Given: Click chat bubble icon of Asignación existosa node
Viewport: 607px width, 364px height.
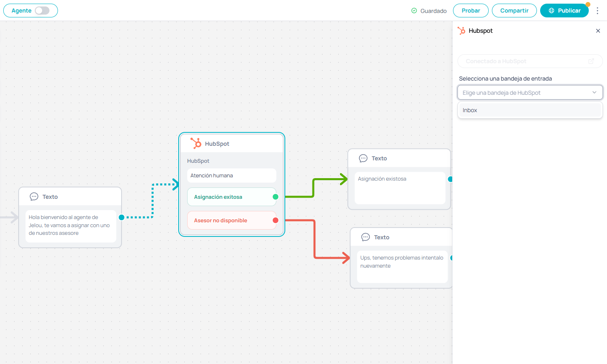Looking at the screenshot, I should coord(363,158).
